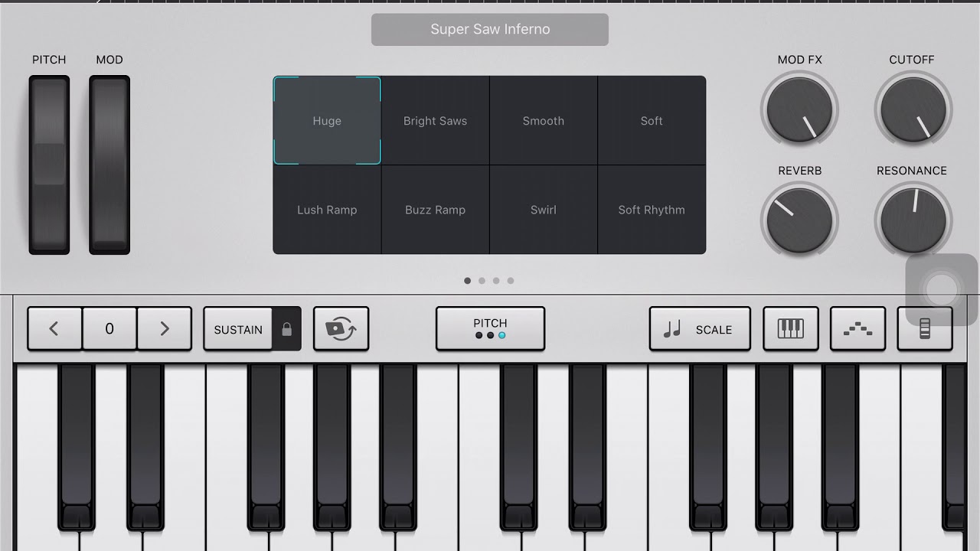
Task: Click the PITCH wheel
Action: [49, 165]
